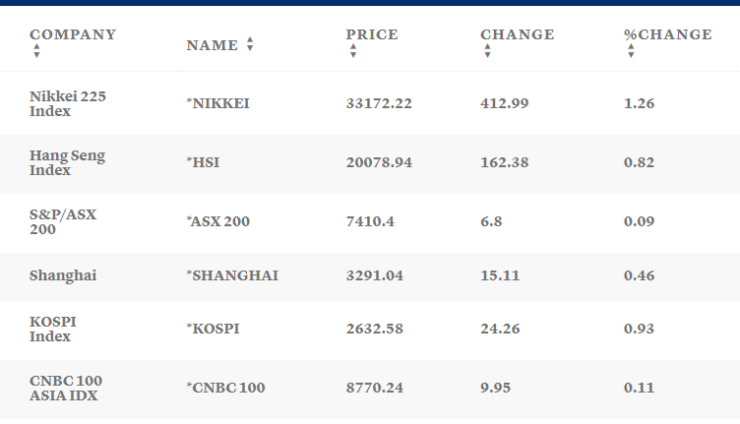Screen dimensions: 740x424
Task: Click the sort arrows beside NAME
Action: [x=250, y=45]
